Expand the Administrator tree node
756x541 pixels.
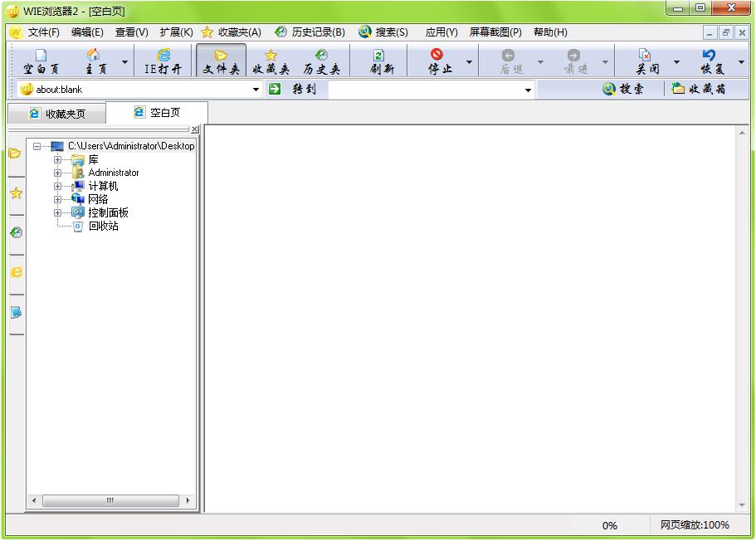pyautogui.click(x=57, y=173)
